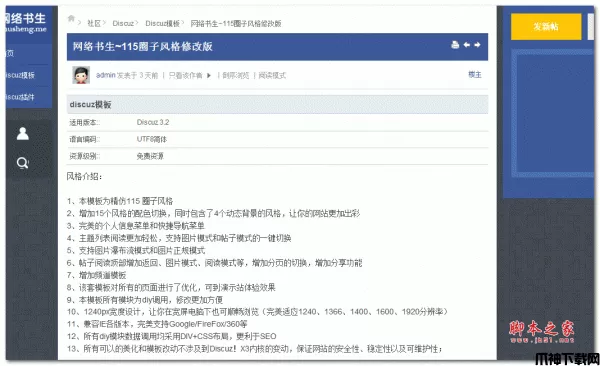Viewport: 600px width, 366px height.
Task: Click the 免费资源 resource level value
Action: tap(150, 156)
